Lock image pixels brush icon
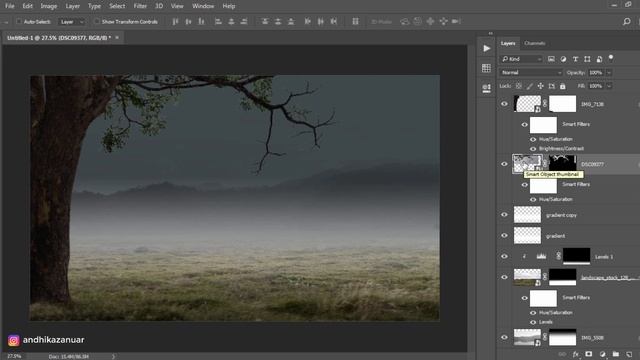640x360 pixels. [x=529, y=86]
